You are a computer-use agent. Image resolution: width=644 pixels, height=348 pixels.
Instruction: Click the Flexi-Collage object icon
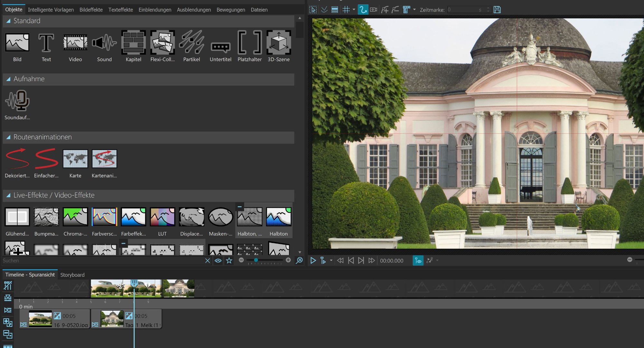coord(162,43)
